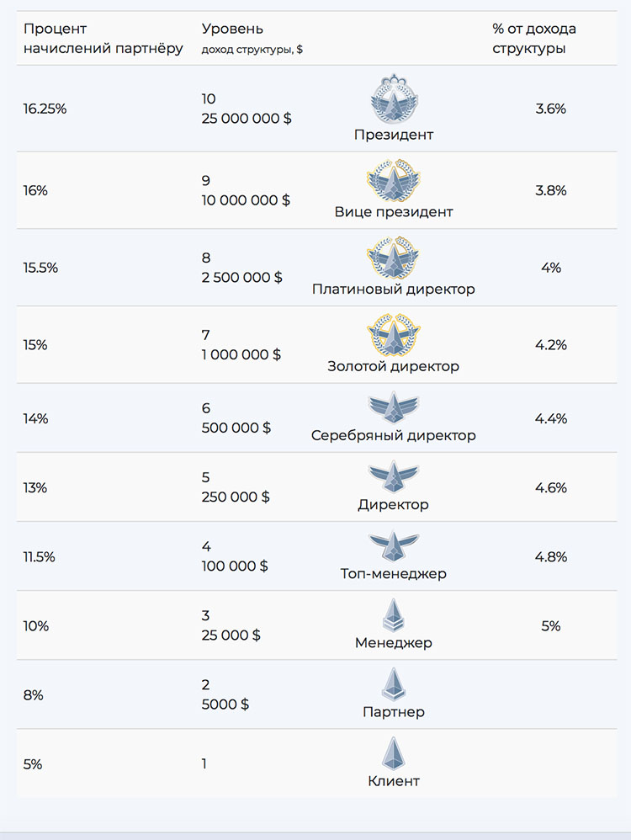Select the 16.25% accrual value
This screenshot has width=631, height=840.
[x=45, y=109]
